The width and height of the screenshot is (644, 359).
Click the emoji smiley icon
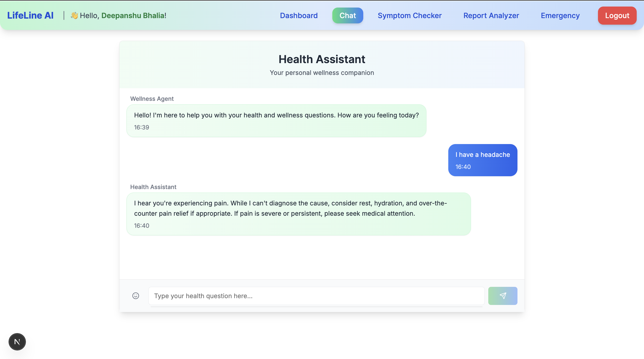coord(136,296)
